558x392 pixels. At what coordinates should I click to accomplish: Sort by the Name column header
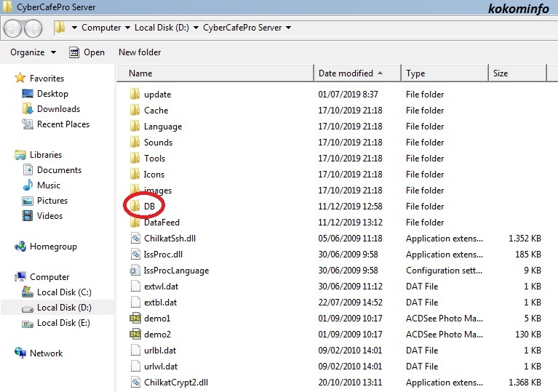pyautogui.click(x=215, y=73)
